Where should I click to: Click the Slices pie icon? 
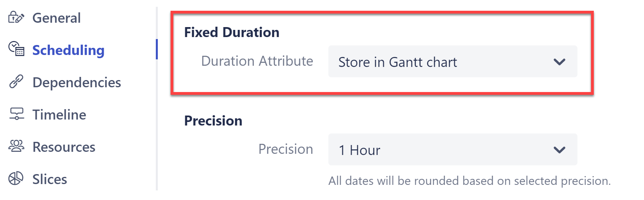click(16, 178)
